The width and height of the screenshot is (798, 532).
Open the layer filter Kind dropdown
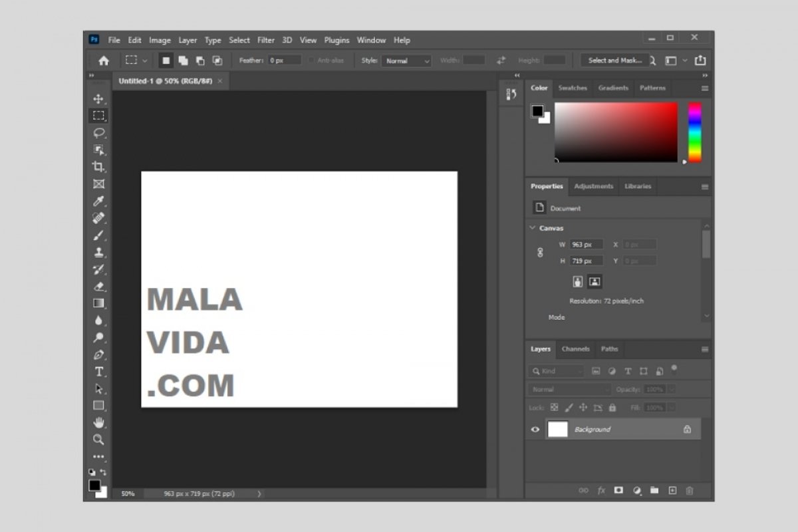click(x=557, y=371)
